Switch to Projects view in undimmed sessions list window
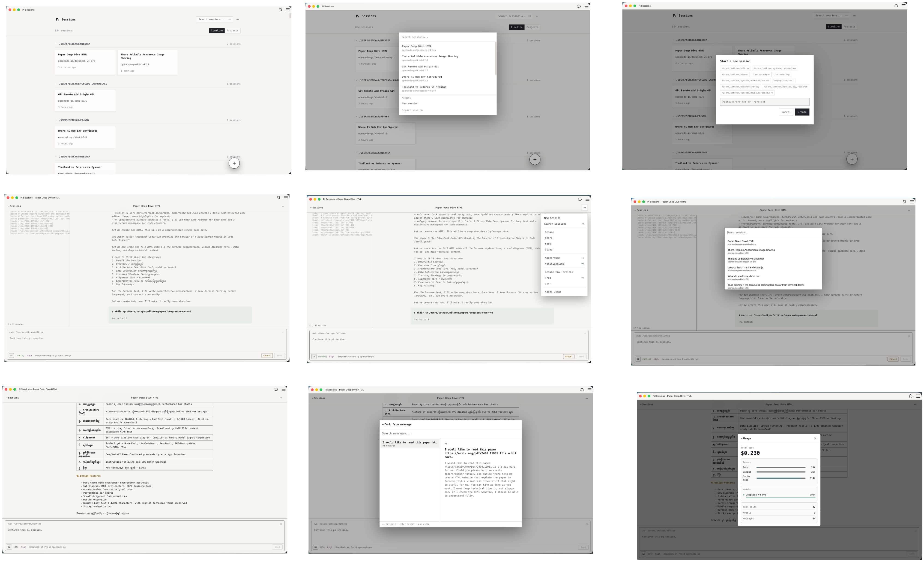The image size is (924, 562). click(233, 30)
